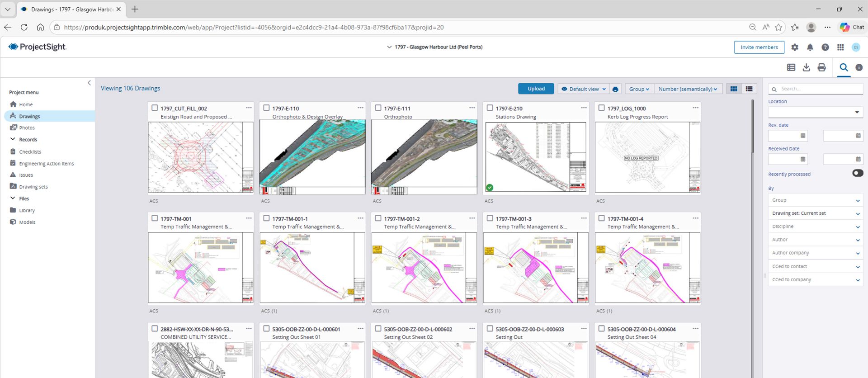The width and height of the screenshot is (868, 378).
Task: Open the Number (semantically) sort dropdown
Action: click(x=688, y=89)
